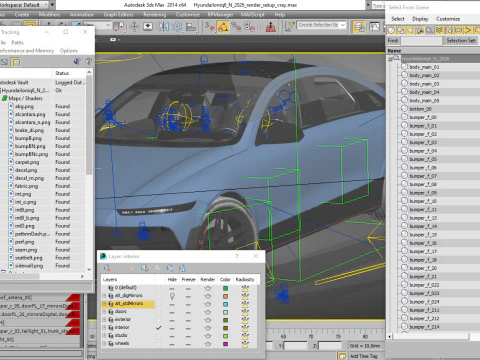Open the Create Selection Set dropdown
Viewport: 480px width, 360px height.
322,25
